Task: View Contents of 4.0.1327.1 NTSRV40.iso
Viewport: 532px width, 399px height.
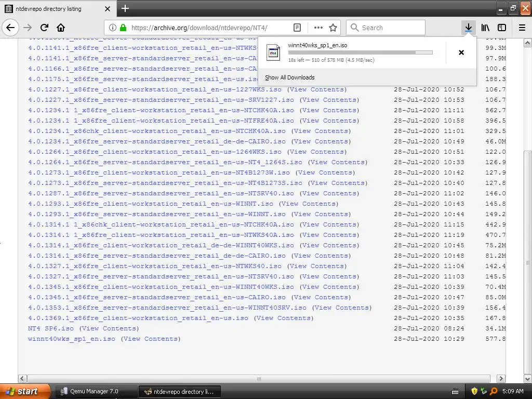Action: pos(329,276)
